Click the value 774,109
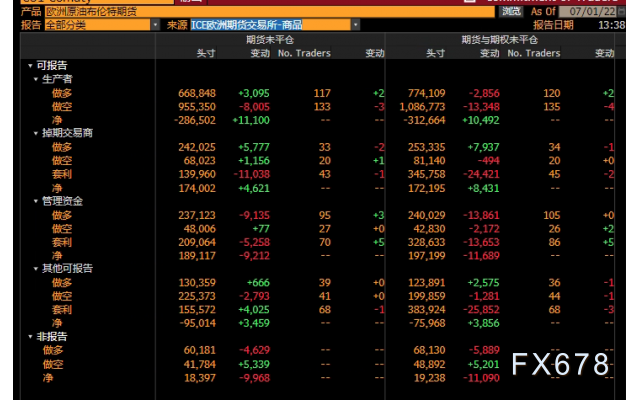Image resolution: width=640 pixels, height=400 pixels. (x=427, y=93)
